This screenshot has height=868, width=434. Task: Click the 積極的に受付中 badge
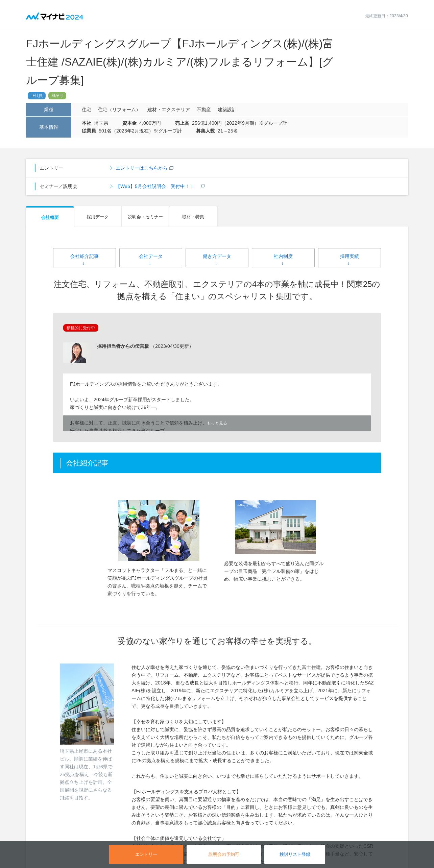tap(81, 328)
